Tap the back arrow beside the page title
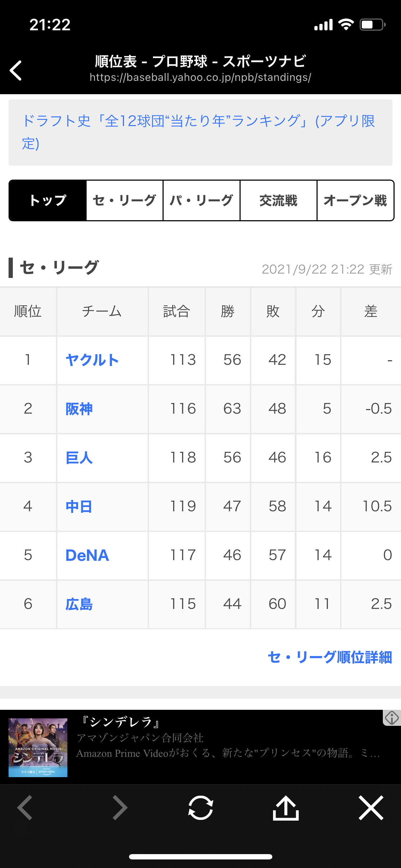Image resolution: width=401 pixels, height=868 pixels. click(x=16, y=70)
